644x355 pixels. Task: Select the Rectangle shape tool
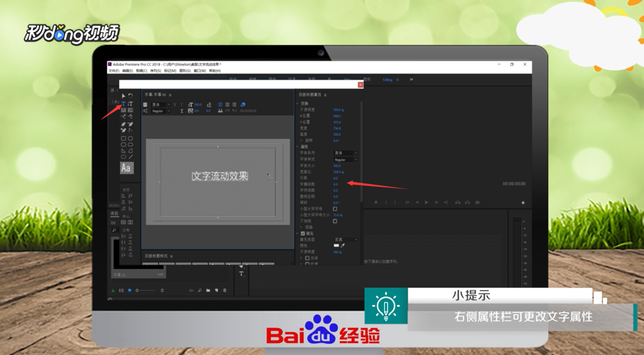pos(123,138)
